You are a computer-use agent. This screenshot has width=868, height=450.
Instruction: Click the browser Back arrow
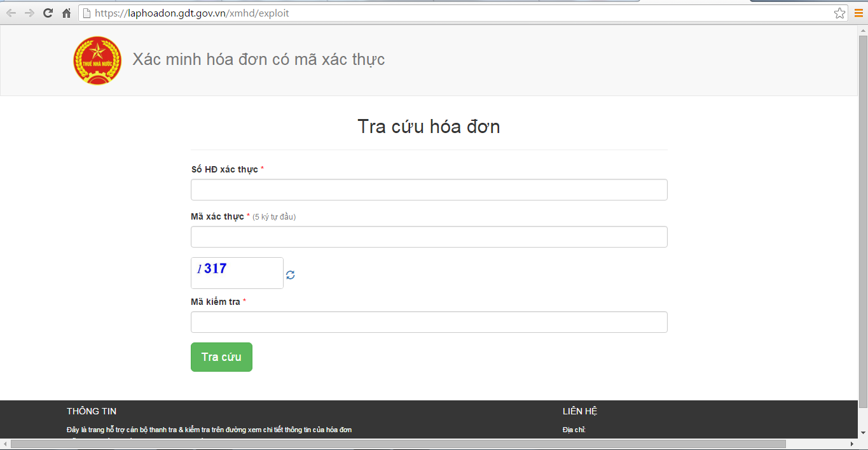pyautogui.click(x=11, y=13)
